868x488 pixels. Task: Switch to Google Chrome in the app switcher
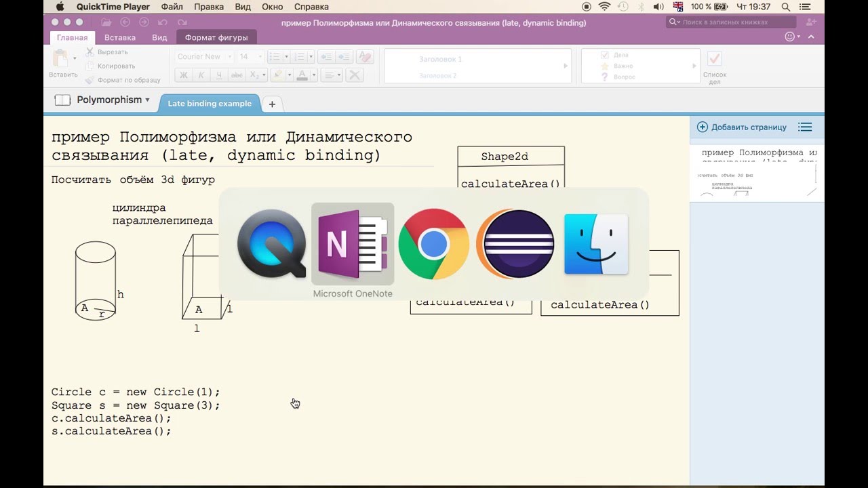click(434, 244)
